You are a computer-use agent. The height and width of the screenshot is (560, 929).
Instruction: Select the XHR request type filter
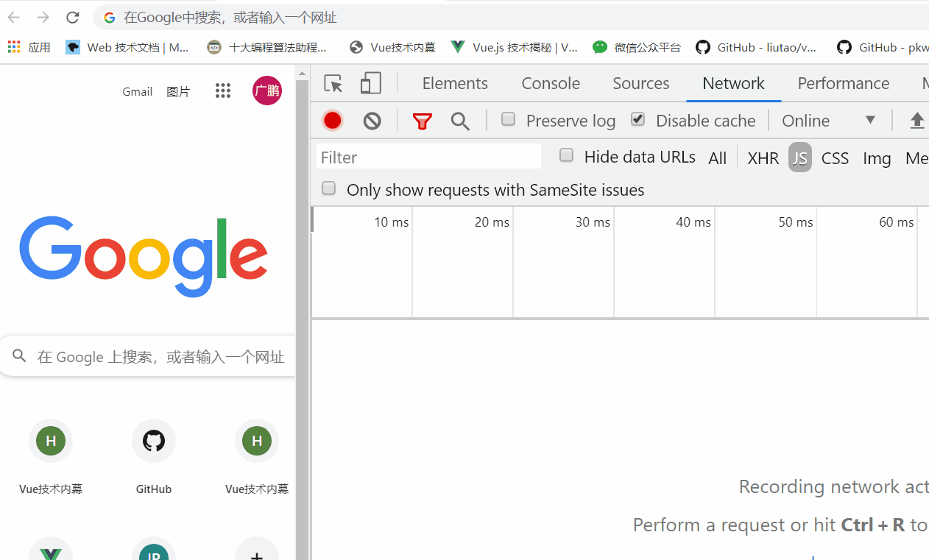(763, 157)
